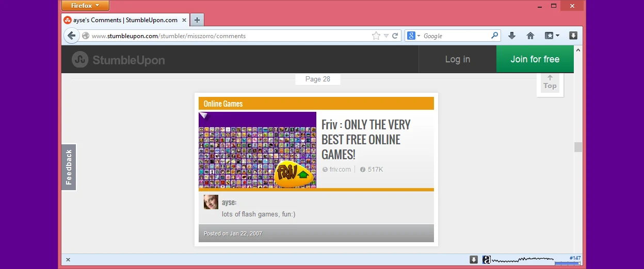Click the 517K views count
644x269 pixels.
pos(375,170)
